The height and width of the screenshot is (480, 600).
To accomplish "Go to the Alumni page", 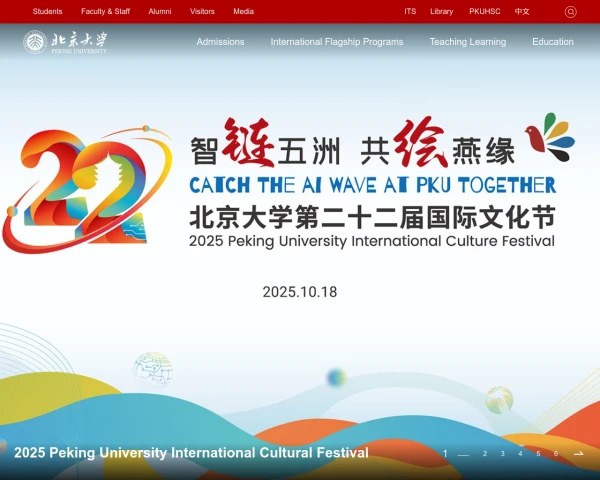I will [x=159, y=12].
